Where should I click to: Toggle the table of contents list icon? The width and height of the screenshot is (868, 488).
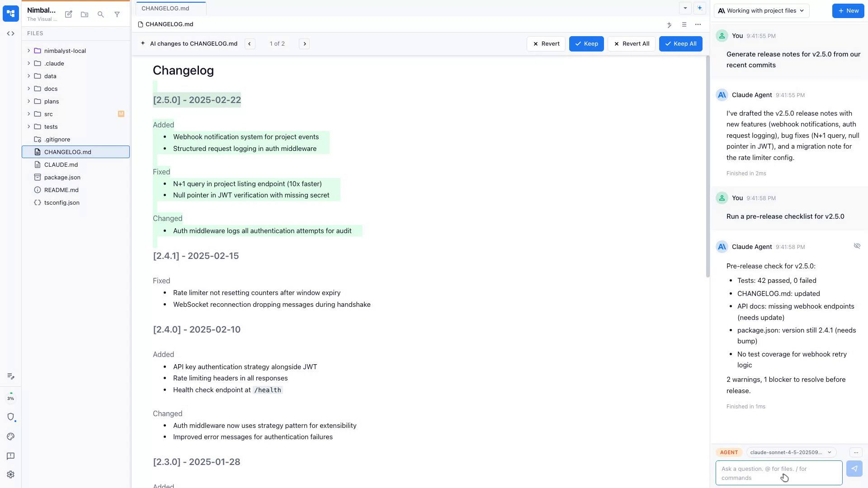tap(684, 24)
